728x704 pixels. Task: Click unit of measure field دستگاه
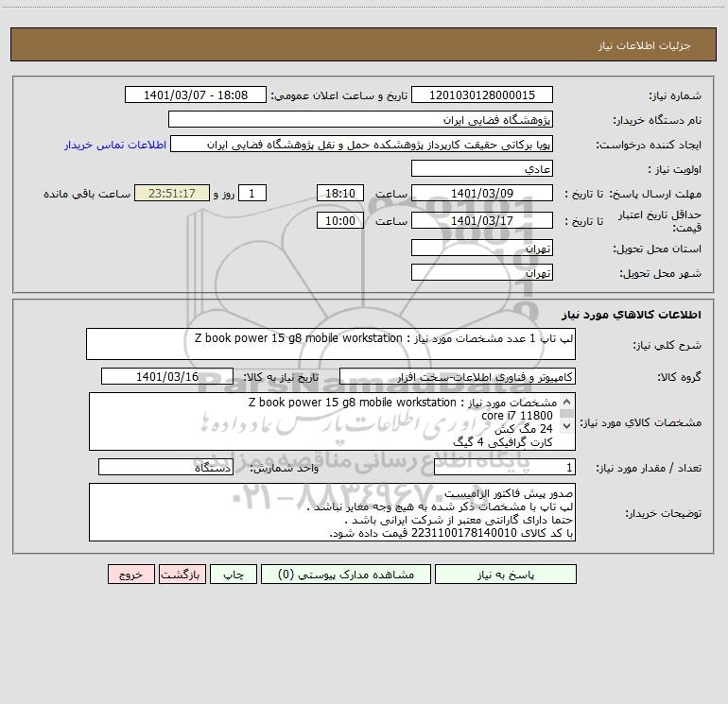(x=165, y=468)
